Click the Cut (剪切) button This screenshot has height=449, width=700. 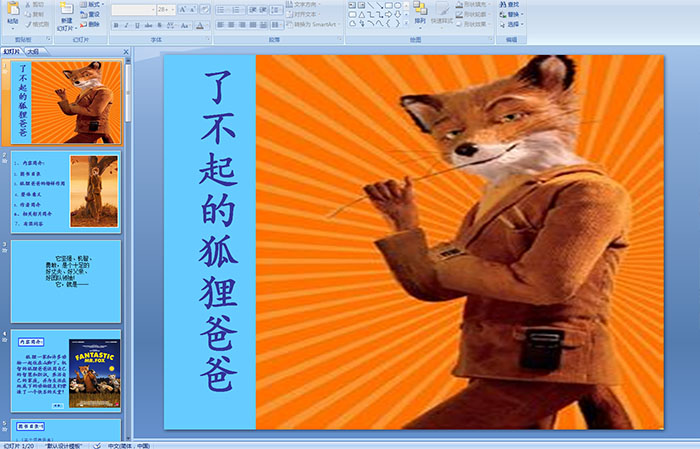(34, 5)
